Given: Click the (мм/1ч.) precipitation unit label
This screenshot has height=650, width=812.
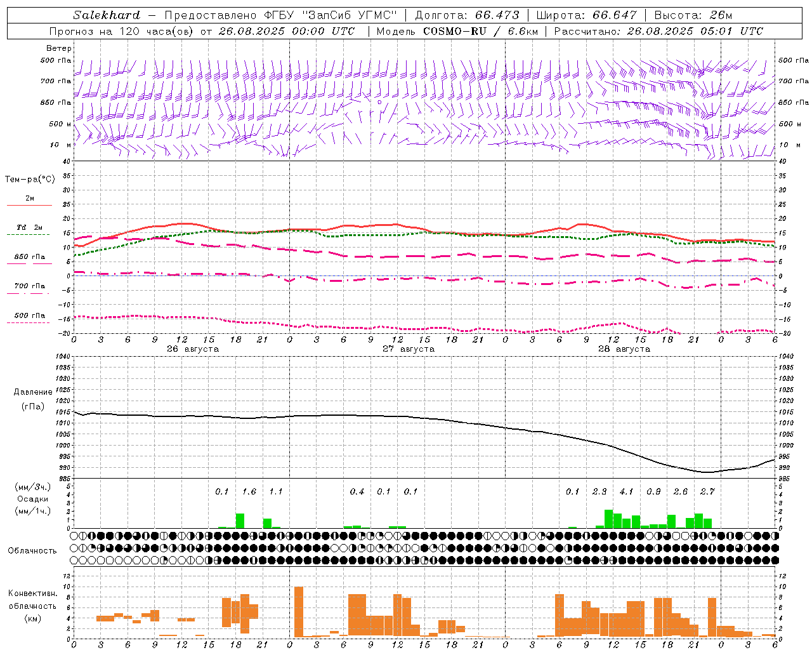Looking at the screenshot, I should (33, 511).
